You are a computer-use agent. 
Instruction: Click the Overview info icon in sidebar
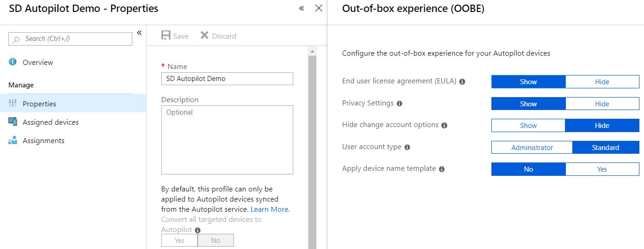click(x=13, y=62)
